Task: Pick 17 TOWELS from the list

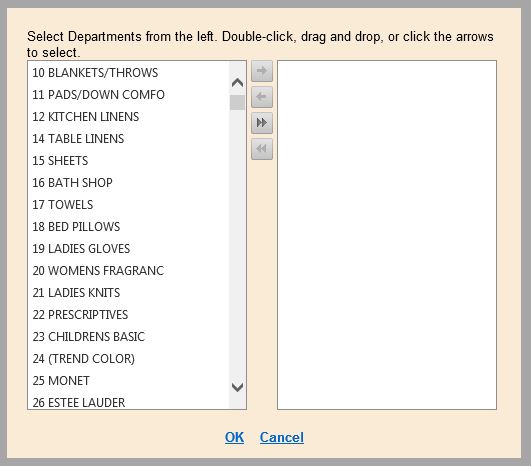Action: point(129,205)
